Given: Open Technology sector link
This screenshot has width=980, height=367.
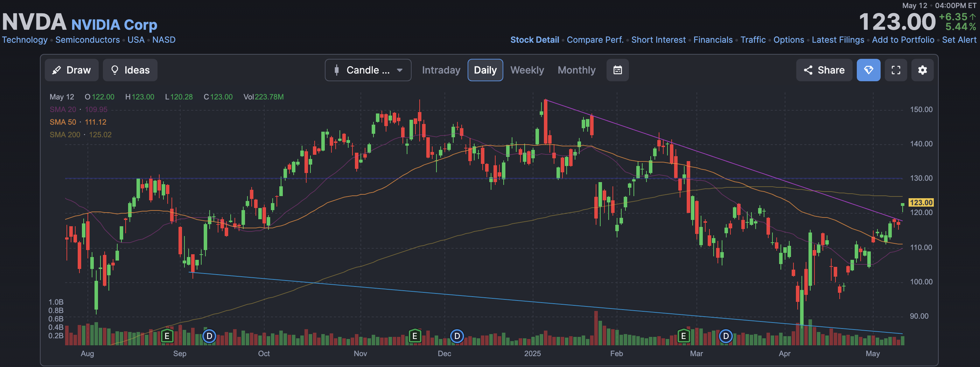Looking at the screenshot, I should click(x=25, y=40).
